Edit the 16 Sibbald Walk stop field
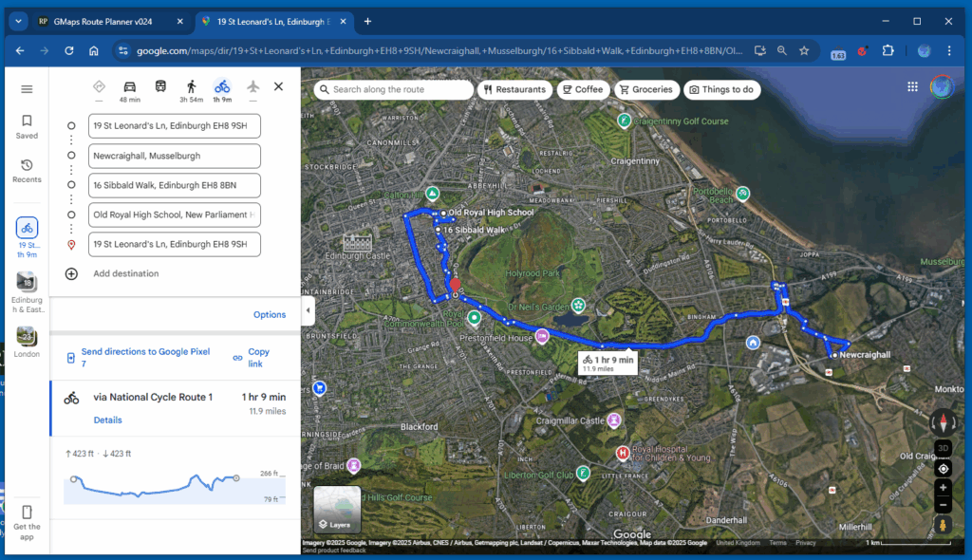The height and width of the screenshot is (560, 972). click(175, 185)
